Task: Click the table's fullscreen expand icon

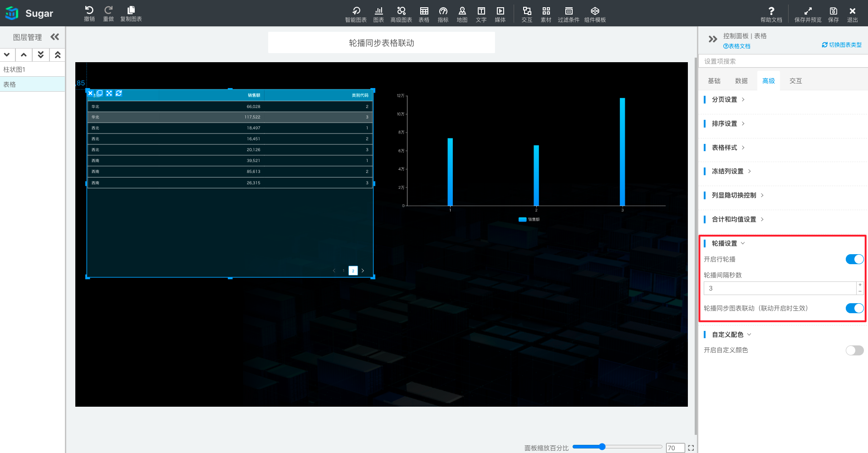Action: [109, 93]
